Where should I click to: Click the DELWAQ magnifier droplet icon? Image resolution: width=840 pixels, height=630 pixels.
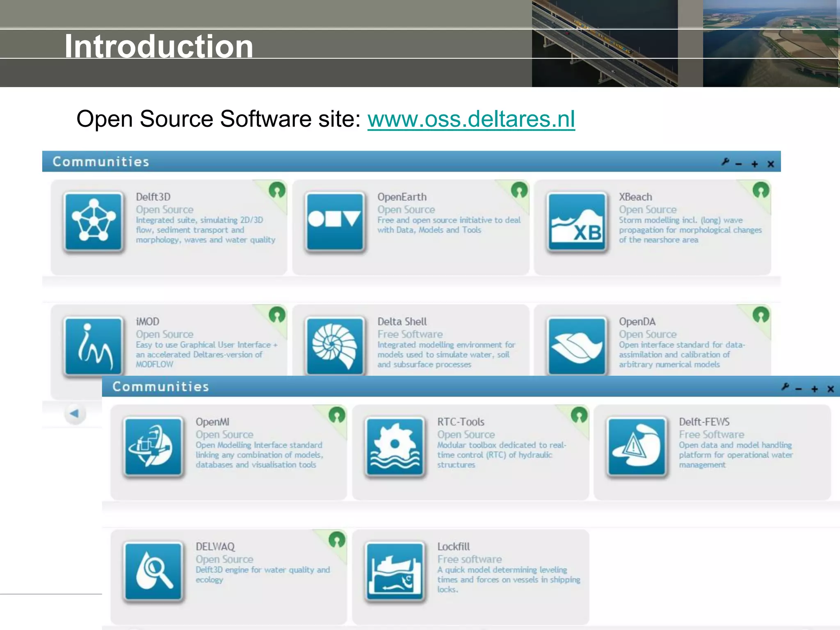[153, 571]
